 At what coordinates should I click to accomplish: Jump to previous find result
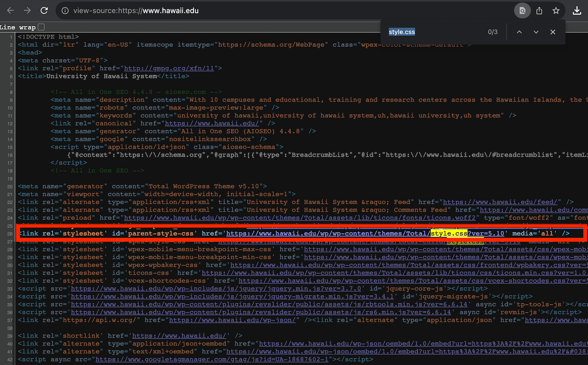click(x=519, y=32)
